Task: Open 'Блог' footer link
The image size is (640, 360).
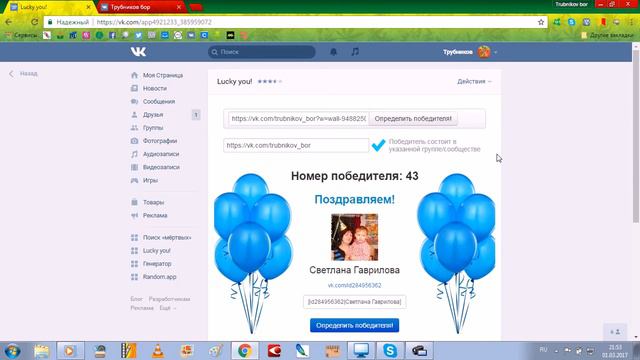Action: click(x=136, y=299)
